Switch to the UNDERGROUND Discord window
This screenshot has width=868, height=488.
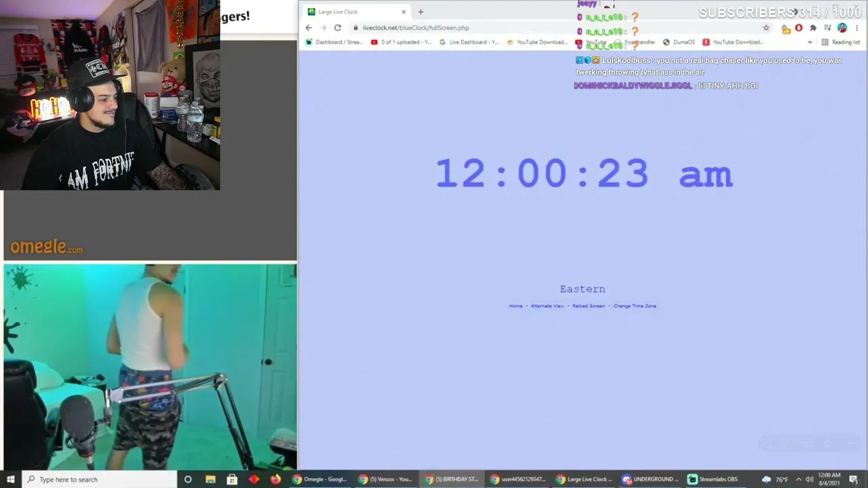point(650,479)
